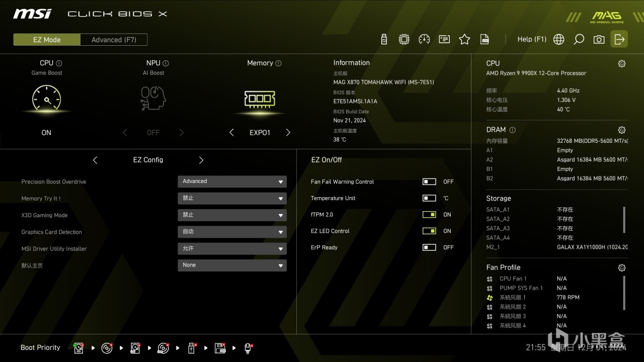Change language via the globe icon
The width and height of the screenshot is (644, 362).
coord(558,39)
